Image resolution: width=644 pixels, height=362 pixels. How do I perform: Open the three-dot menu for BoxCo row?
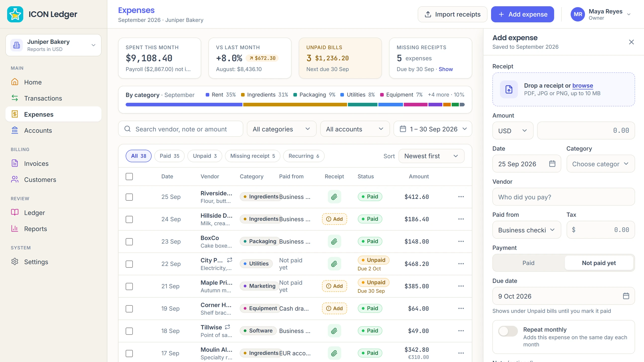pos(461,241)
